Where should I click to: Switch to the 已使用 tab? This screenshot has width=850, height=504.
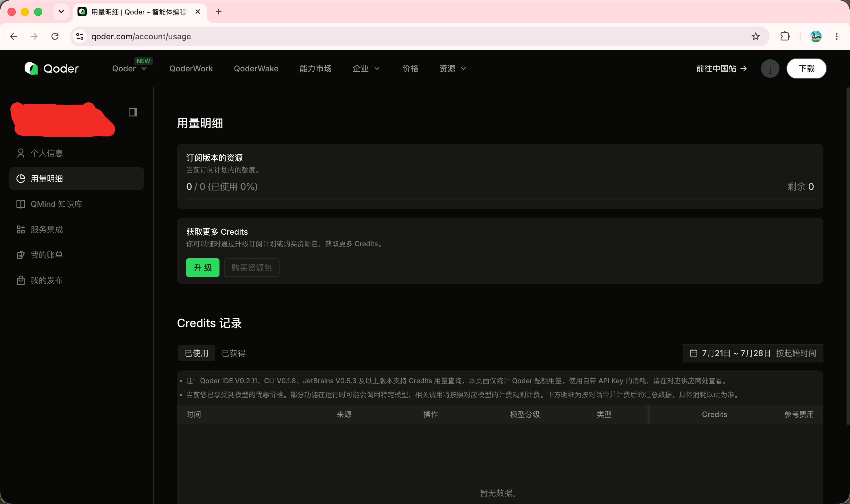pyautogui.click(x=196, y=353)
